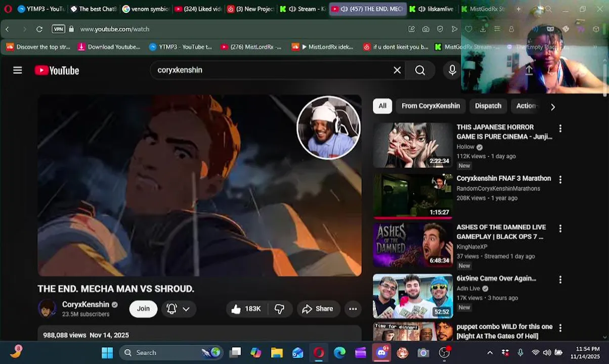Switch to lilskamlive Kick tab
The height and width of the screenshot is (364, 609).
pos(433,9)
